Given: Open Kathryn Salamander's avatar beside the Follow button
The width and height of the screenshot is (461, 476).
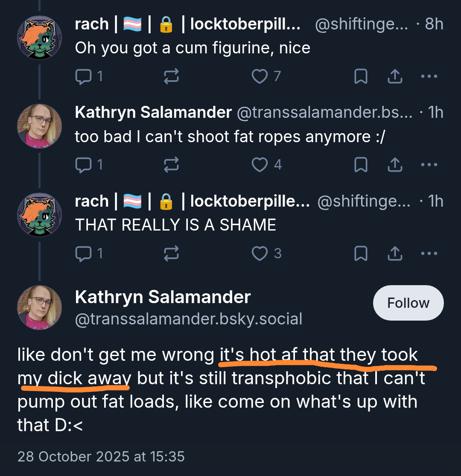Looking at the screenshot, I should (x=39, y=307).
